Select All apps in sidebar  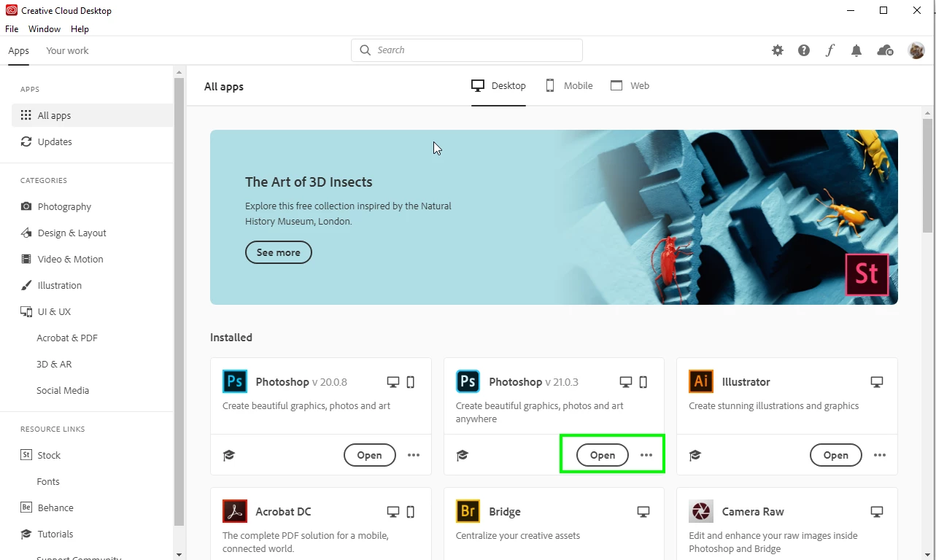[x=93, y=115]
